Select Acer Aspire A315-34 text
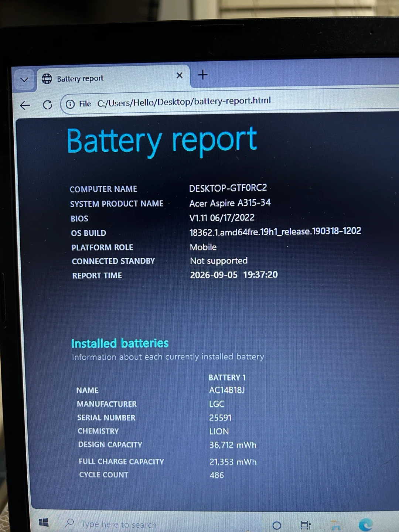Image resolution: width=399 pixels, height=532 pixels. [x=230, y=203]
